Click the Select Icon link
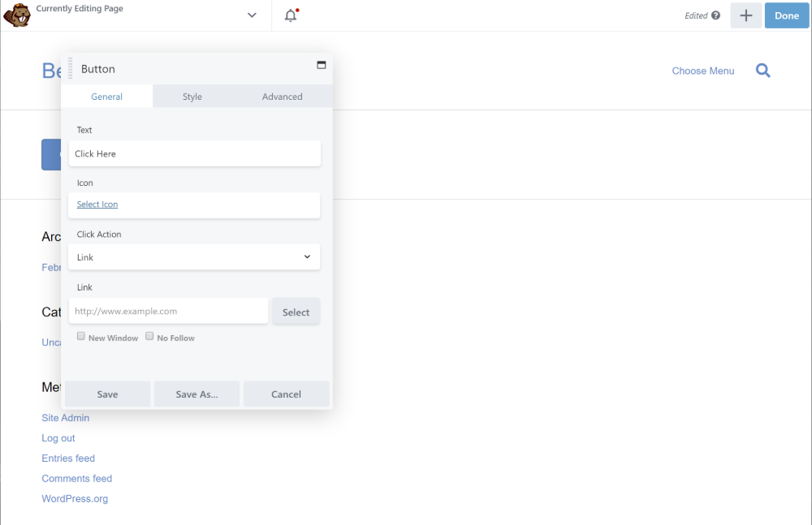The width and height of the screenshot is (812, 525). point(97,204)
